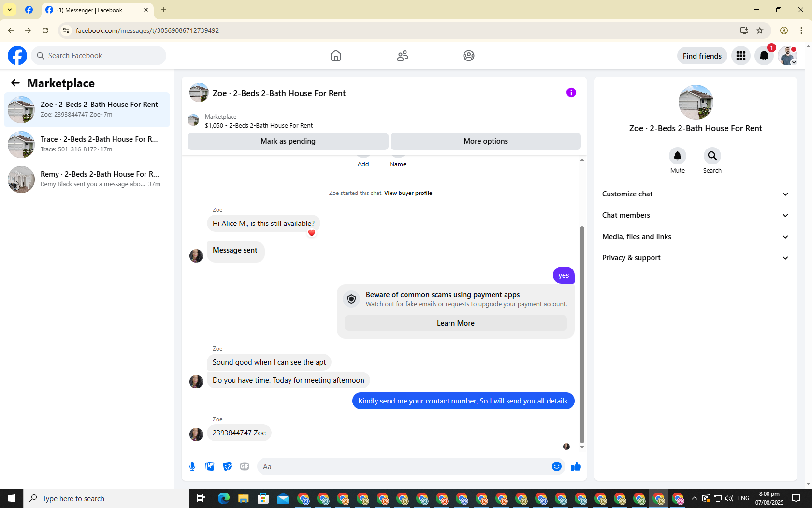Open File Explorer from taskbar

click(x=243, y=498)
